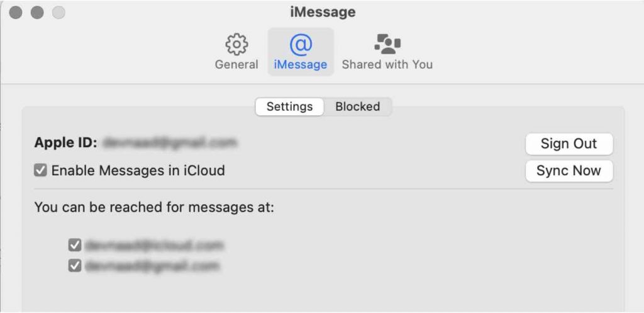Click the Sync Now button
The height and width of the screenshot is (313, 644).
click(569, 171)
